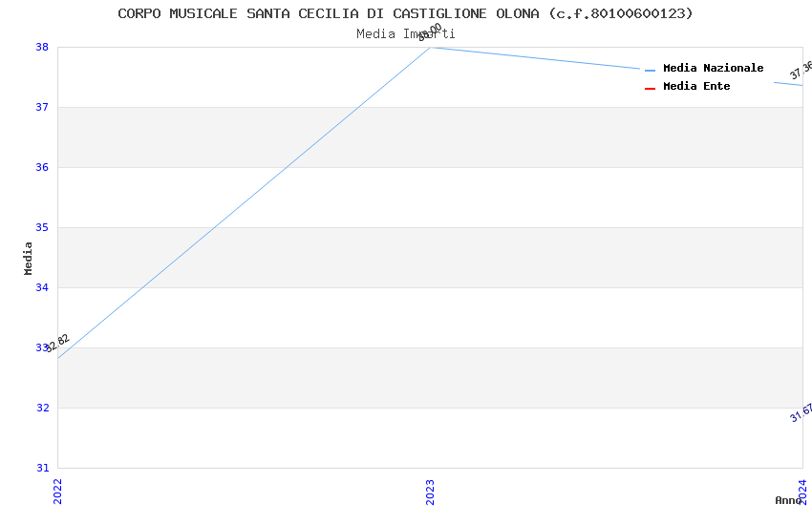Click the y-axis value 37
Image resolution: width=812 pixels, height=525 pixels.
pos(42,107)
